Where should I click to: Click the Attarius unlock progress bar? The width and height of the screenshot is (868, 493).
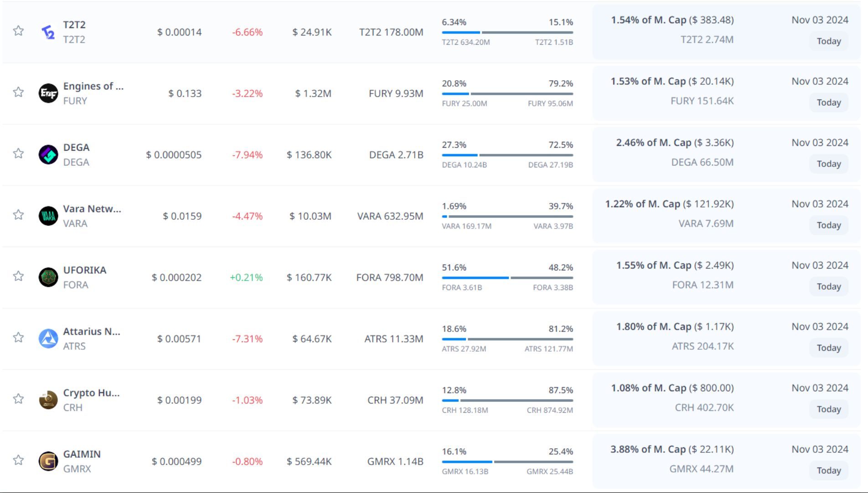(x=507, y=339)
